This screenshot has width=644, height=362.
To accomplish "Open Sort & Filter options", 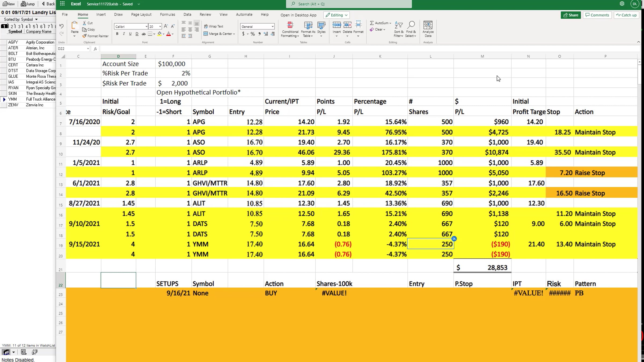I will (x=398, y=29).
